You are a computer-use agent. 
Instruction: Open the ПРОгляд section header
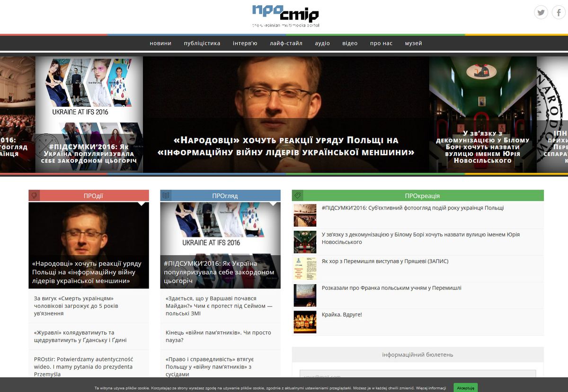tap(225, 196)
